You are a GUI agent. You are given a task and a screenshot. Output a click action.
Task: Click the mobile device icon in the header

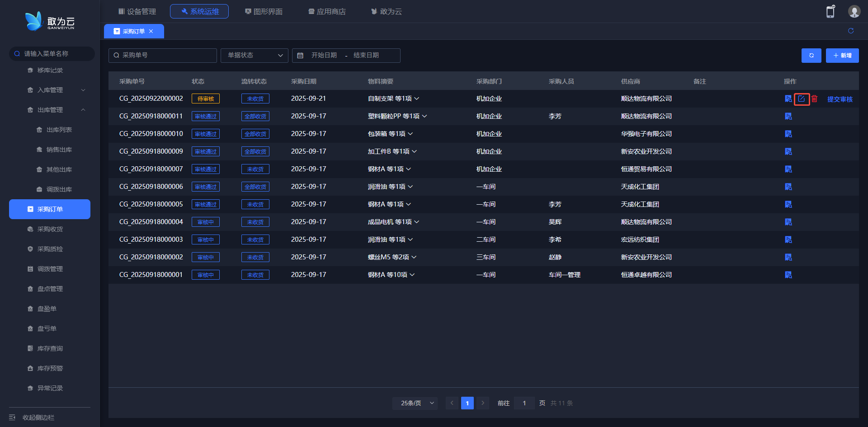pyautogui.click(x=830, y=12)
